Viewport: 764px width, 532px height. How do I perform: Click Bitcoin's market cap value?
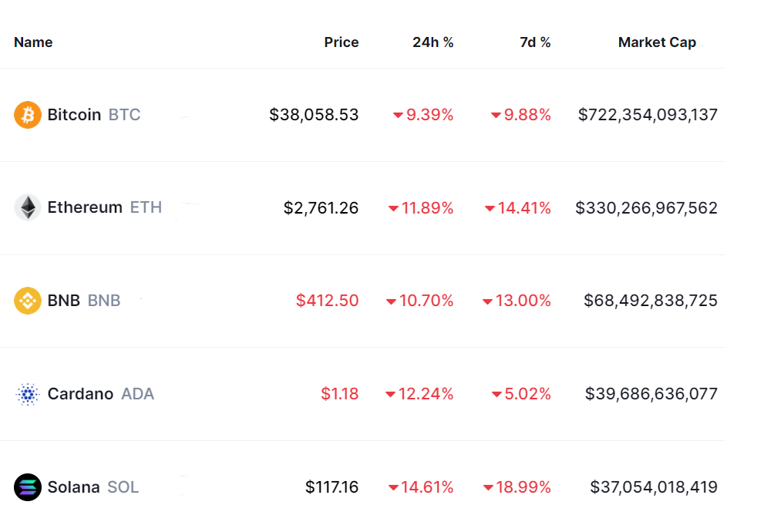(648, 115)
